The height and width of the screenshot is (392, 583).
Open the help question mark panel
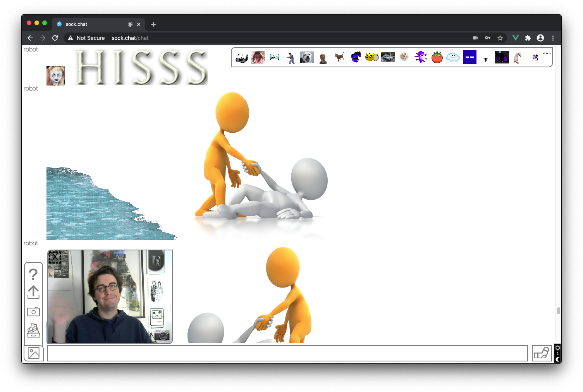pos(33,275)
